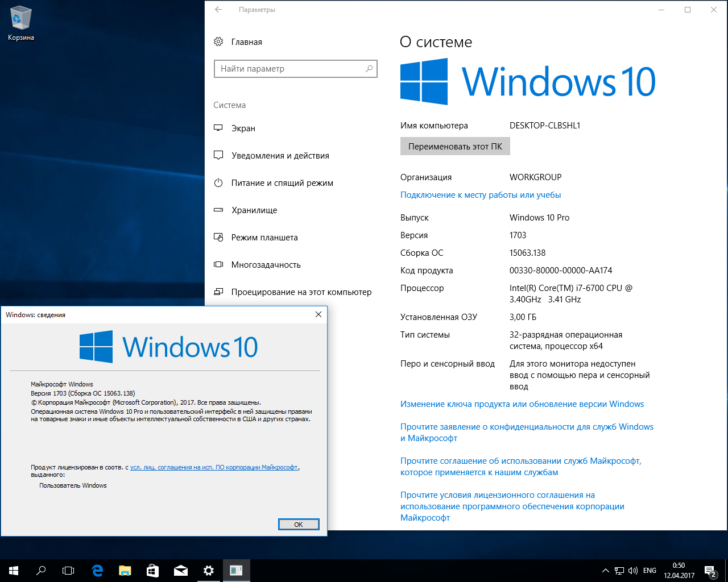
Task: Select Проецирование на этот компьютер menu item
Action: (301, 292)
